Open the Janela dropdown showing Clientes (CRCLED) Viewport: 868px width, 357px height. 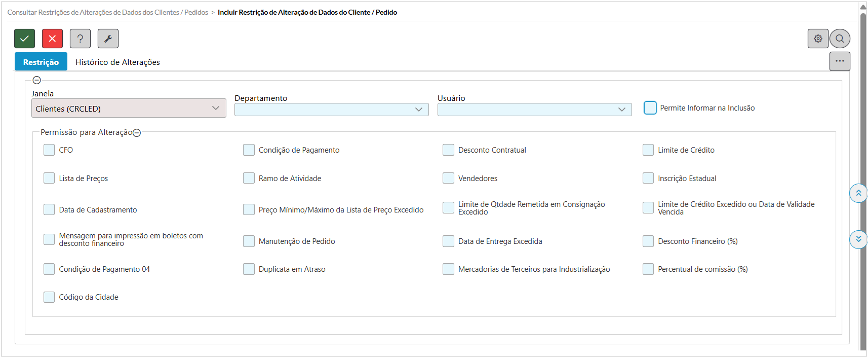pos(129,109)
